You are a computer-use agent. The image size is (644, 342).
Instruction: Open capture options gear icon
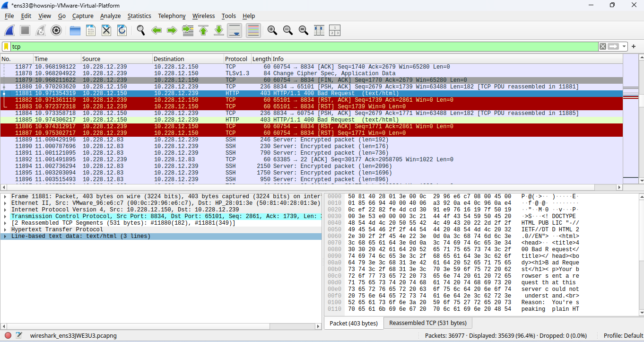pyautogui.click(x=56, y=31)
